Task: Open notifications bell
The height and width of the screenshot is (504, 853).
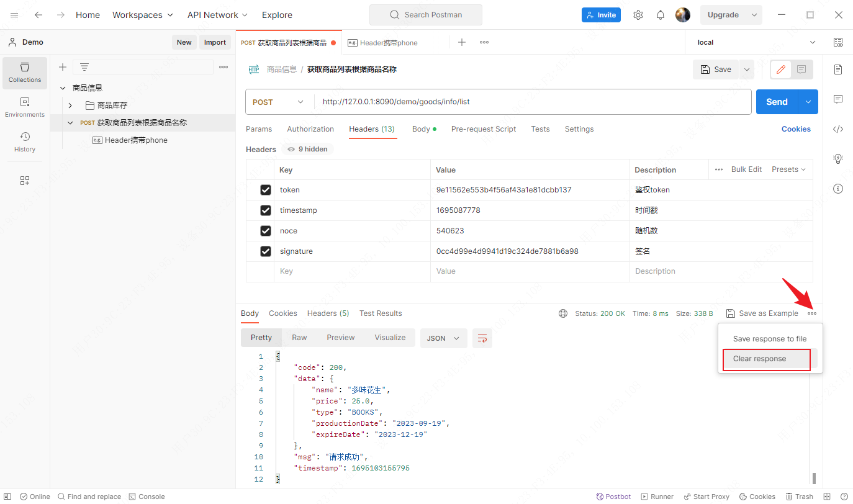Action: (661, 15)
